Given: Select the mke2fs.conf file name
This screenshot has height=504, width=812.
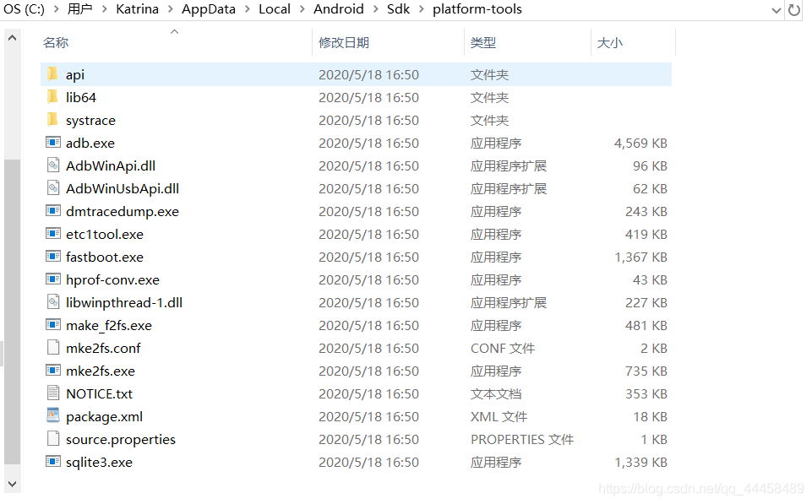Looking at the screenshot, I should pyautogui.click(x=103, y=349).
